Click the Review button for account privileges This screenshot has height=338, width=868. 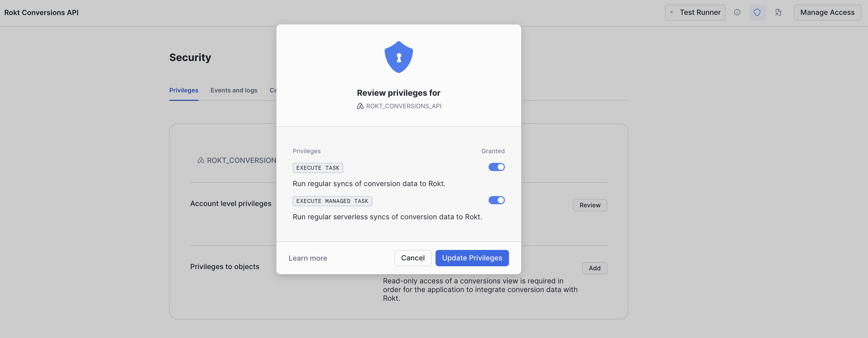click(x=590, y=205)
